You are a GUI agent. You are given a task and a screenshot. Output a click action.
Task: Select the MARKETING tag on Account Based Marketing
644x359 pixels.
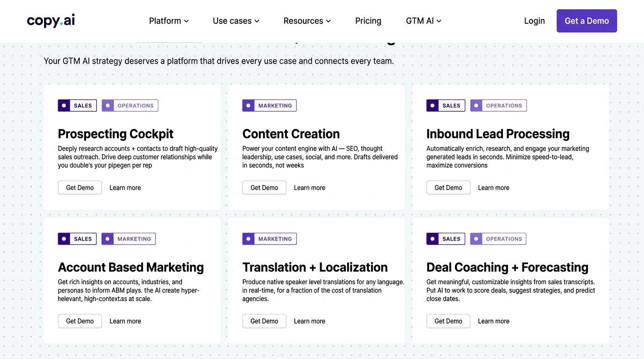coord(129,239)
